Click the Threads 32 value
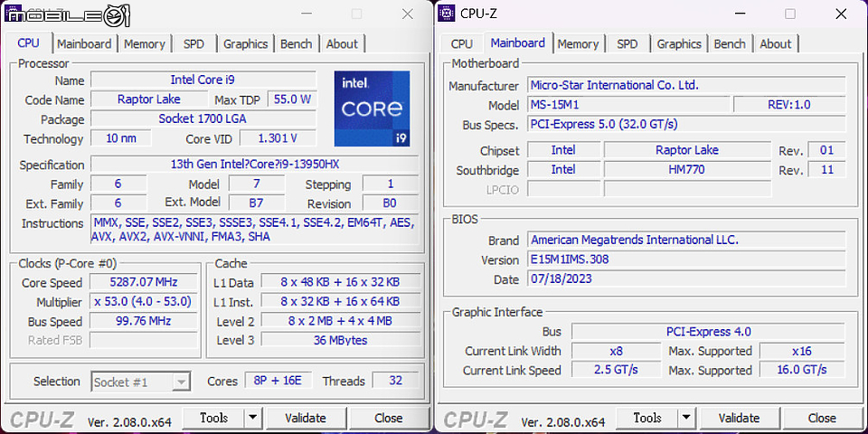Screen dimensions: 868x434 [396, 381]
